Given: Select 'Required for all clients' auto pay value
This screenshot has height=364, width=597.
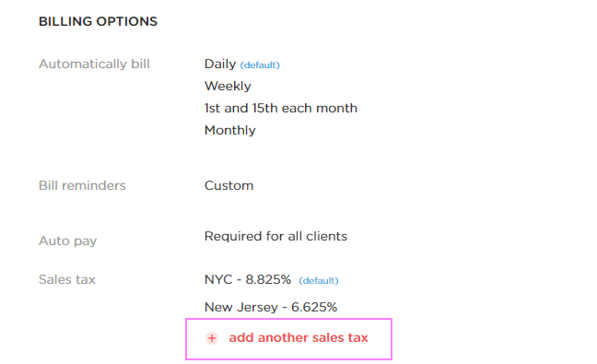Looking at the screenshot, I should [x=275, y=237].
